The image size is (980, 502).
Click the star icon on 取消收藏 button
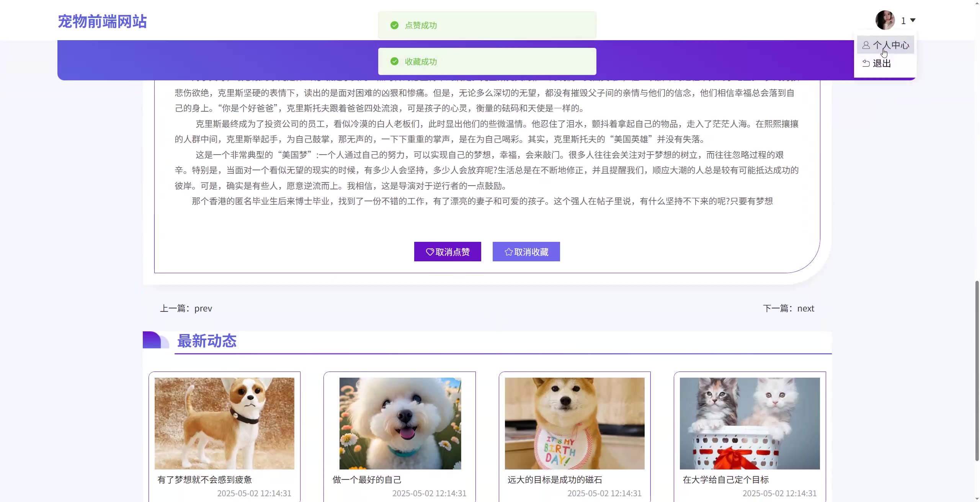(508, 252)
